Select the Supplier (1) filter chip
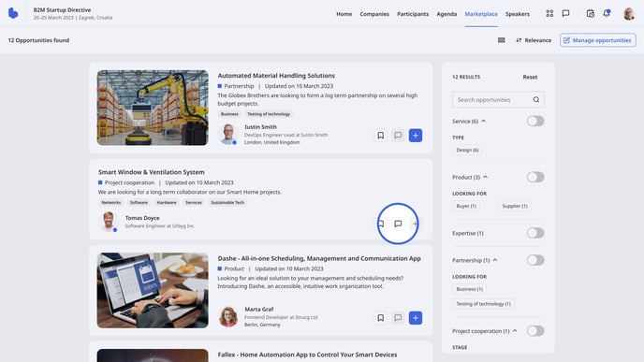Image resolution: width=644 pixels, height=362 pixels. click(515, 206)
